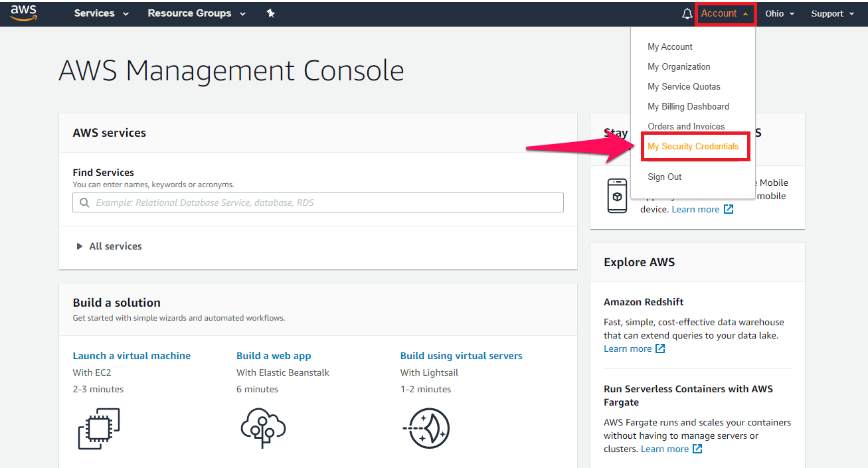Click external link icon beside mobile device Learn more
Image resolution: width=868 pixels, height=468 pixels.
pyautogui.click(x=729, y=209)
